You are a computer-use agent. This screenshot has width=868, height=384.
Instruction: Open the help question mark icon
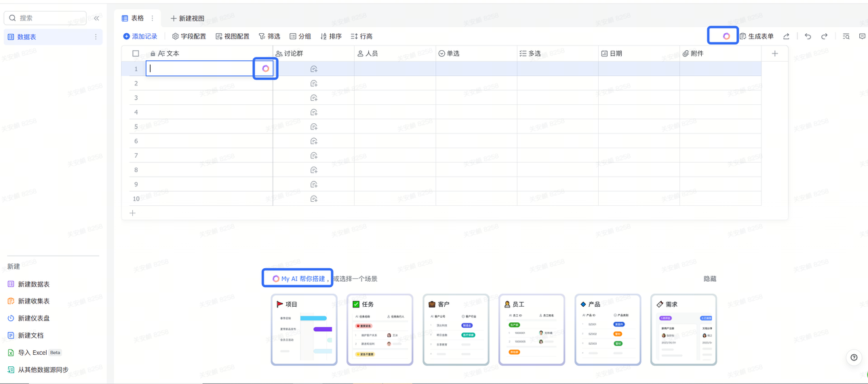pos(854,358)
